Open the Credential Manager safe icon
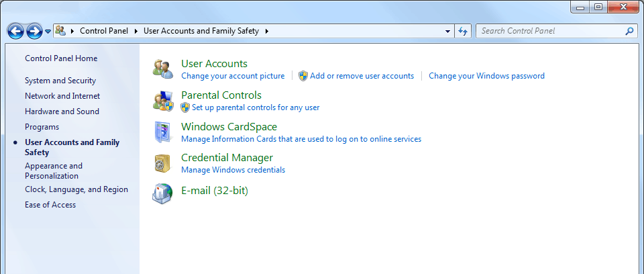 [163, 163]
